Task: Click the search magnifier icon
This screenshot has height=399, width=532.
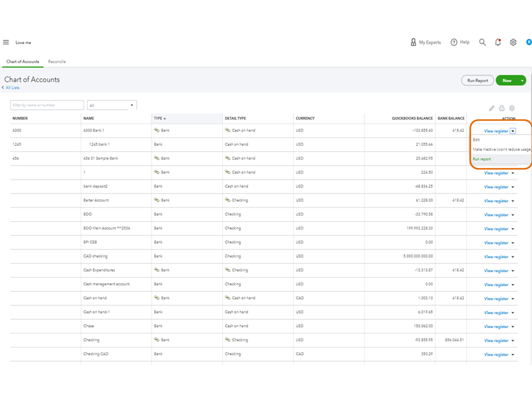Action: [x=483, y=42]
